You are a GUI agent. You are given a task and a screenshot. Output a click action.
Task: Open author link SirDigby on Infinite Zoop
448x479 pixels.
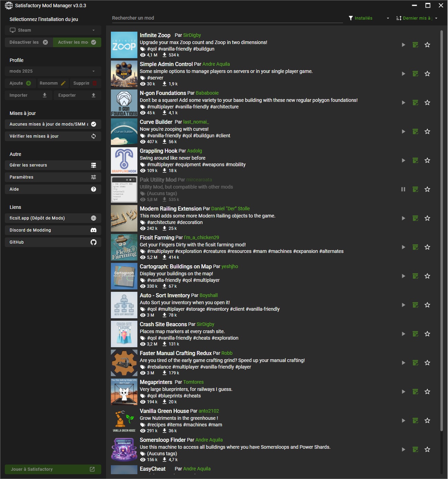tap(192, 35)
